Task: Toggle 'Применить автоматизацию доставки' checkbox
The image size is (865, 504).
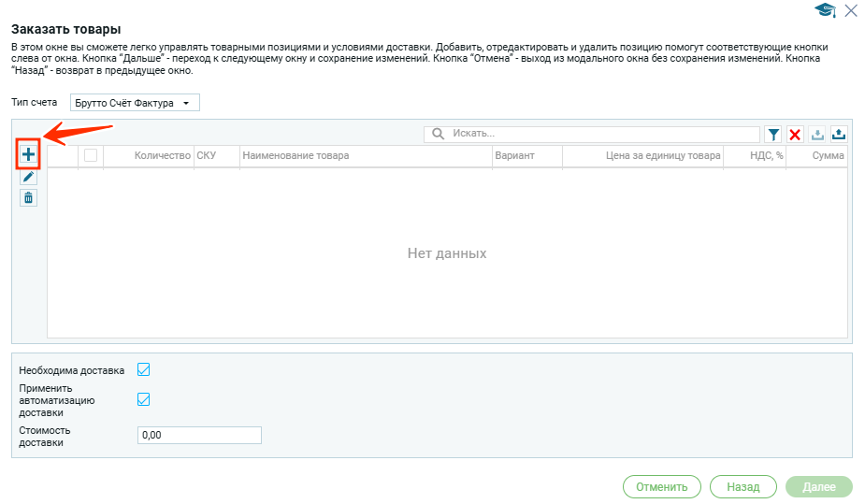Action: 144,399
